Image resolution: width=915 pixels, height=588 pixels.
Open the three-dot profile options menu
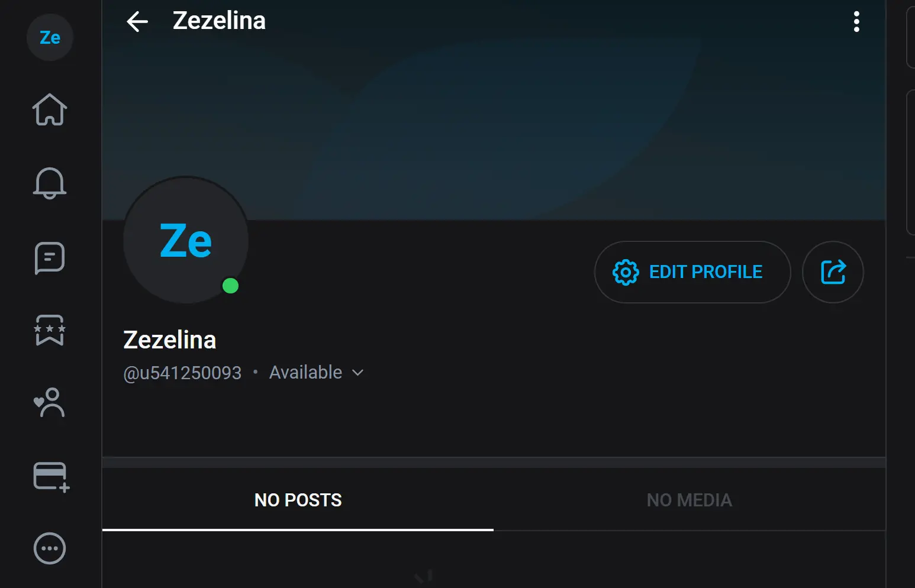tap(856, 22)
